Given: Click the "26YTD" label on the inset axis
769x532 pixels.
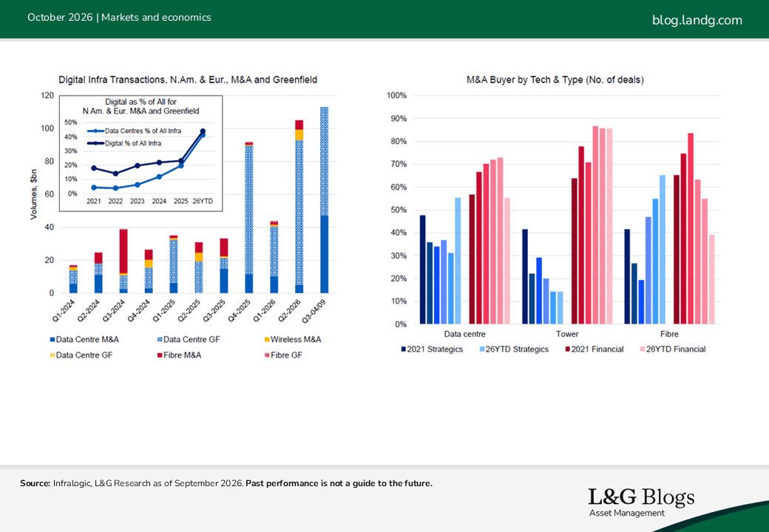Looking at the screenshot, I should coord(203,201).
